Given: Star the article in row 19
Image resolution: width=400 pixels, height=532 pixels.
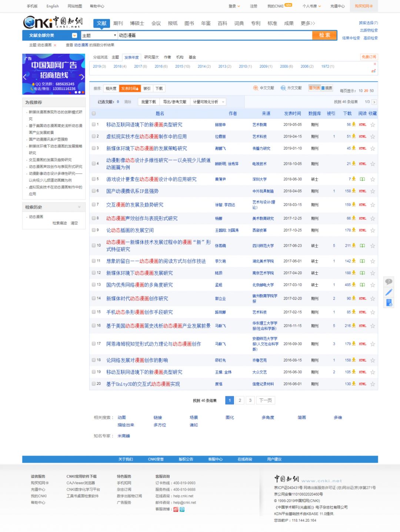Looking at the screenshot, I should pyautogui.click(x=373, y=372).
